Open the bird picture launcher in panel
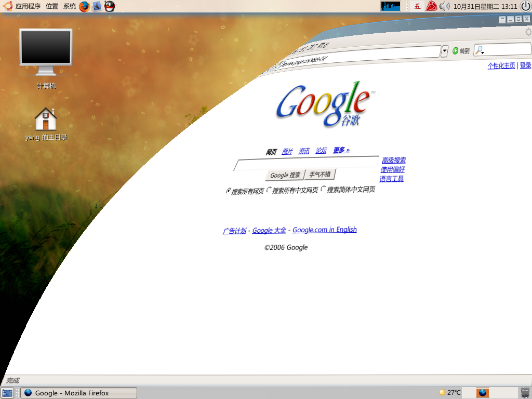532x399 pixels. pyautogui.click(x=97, y=6)
